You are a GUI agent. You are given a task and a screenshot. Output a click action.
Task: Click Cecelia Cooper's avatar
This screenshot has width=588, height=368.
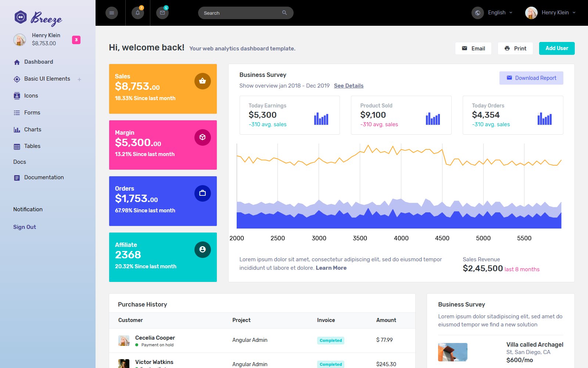click(124, 341)
